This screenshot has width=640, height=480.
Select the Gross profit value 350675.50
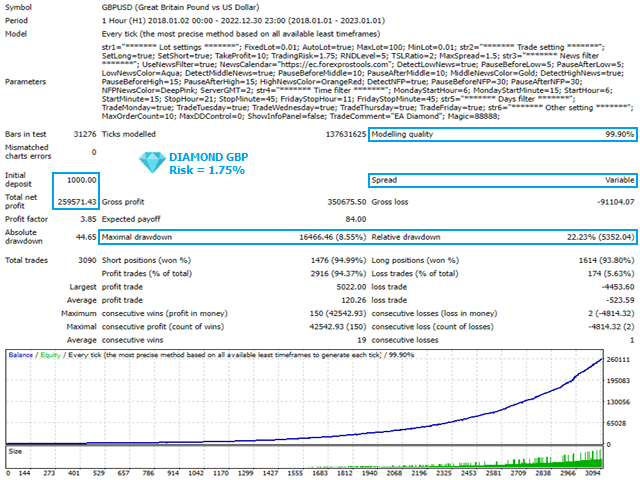click(x=347, y=202)
